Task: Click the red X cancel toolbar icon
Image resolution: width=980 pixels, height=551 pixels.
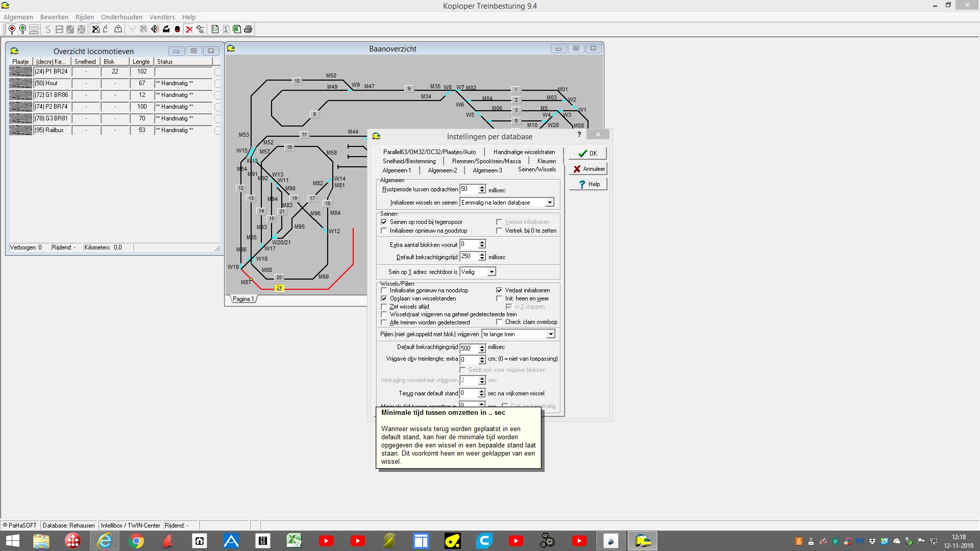Action: [x=189, y=29]
